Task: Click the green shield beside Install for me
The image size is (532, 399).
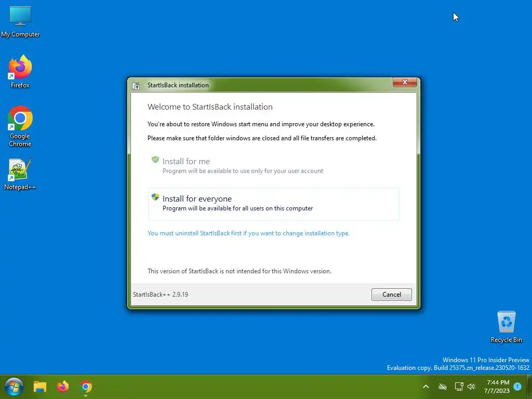Action: coord(155,159)
